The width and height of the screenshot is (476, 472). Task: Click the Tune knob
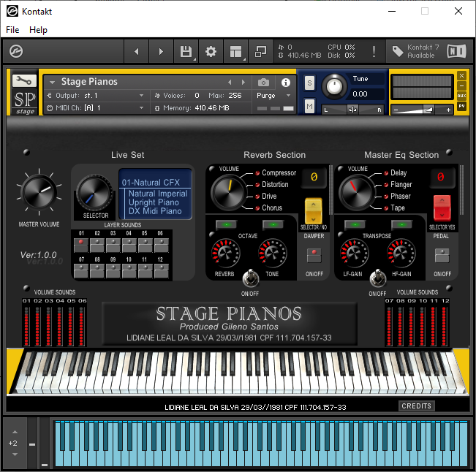click(334, 87)
